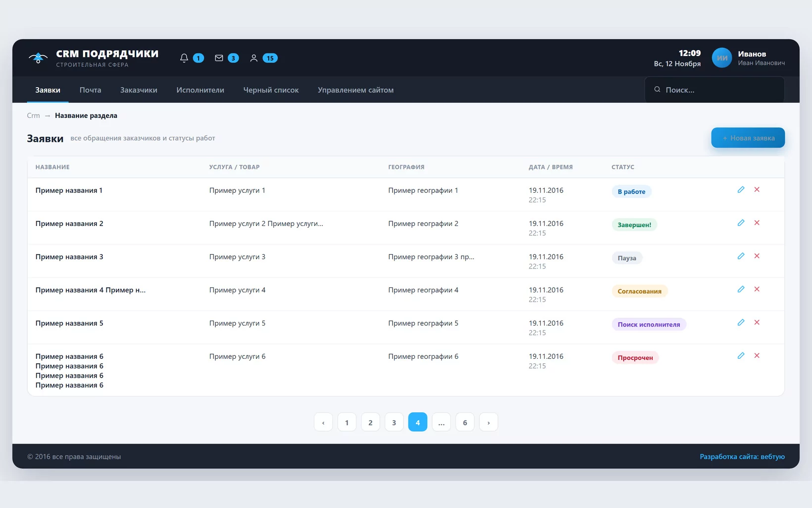
Task: Click the ИИ user avatar
Action: pos(722,58)
